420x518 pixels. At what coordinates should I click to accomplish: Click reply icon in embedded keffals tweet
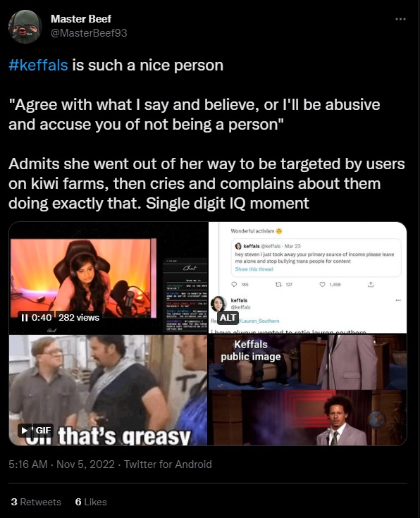coord(234,284)
